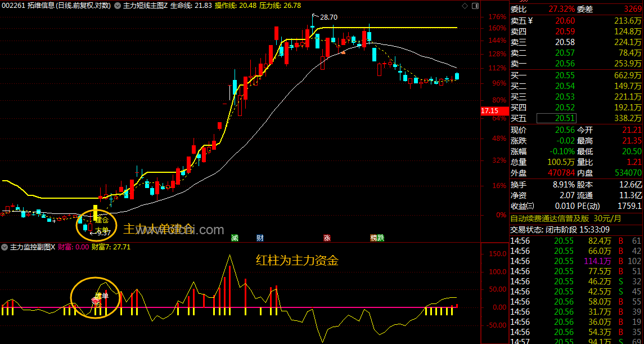The width and height of the screenshot is (644, 344).
Task: Click the 176% mark on percentage axis
Action: pyautogui.click(x=497, y=17)
